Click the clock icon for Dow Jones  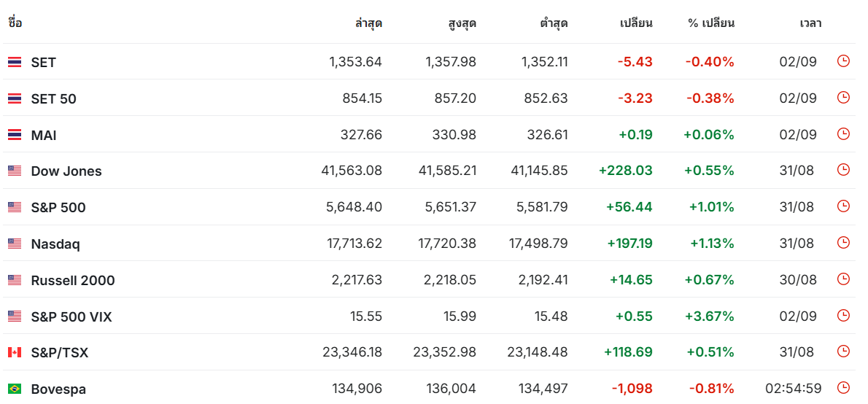coord(842,170)
